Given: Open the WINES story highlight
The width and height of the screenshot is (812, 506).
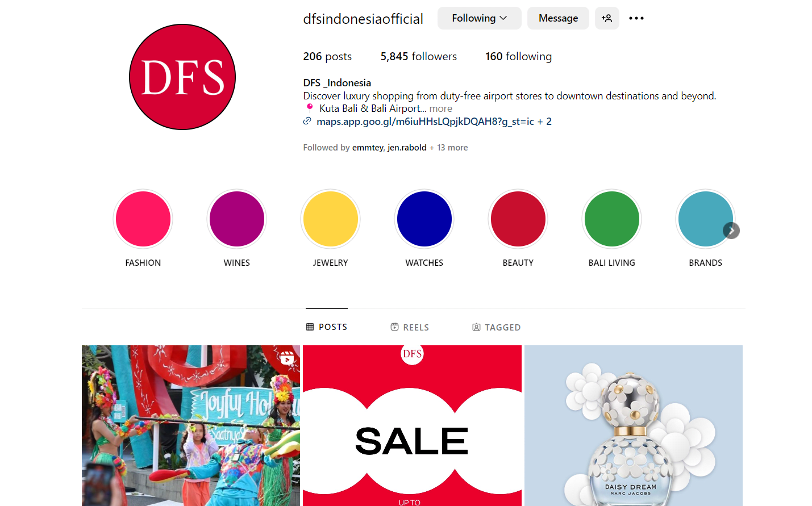Looking at the screenshot, I should point(237,219).
